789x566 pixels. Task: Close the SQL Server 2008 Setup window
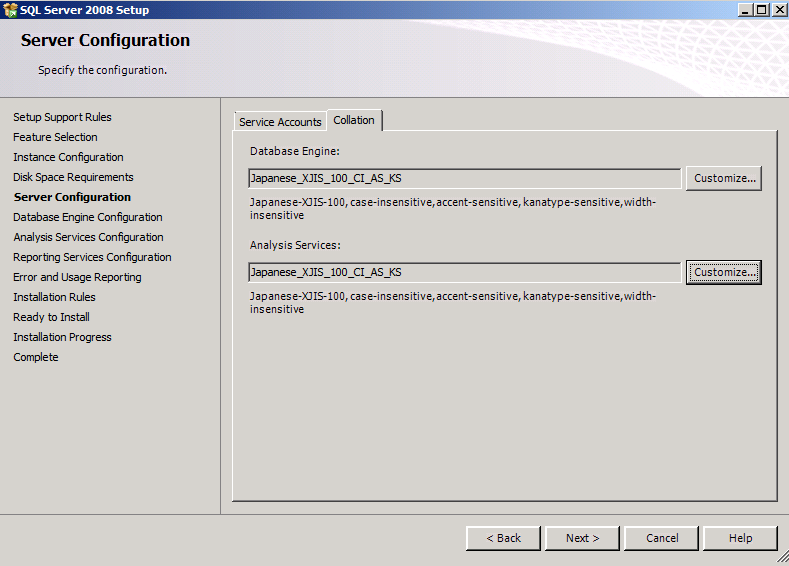click(x=779, y=10)
